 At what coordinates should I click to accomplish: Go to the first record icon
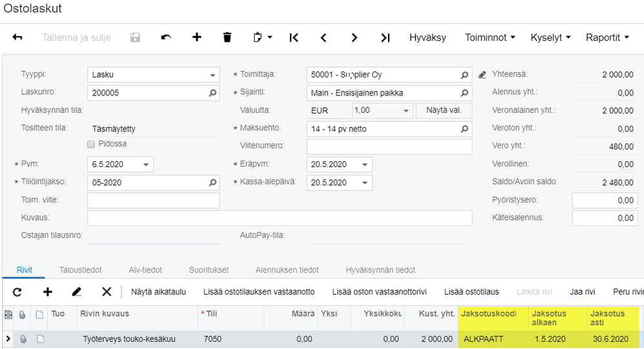tap(294, 37)
